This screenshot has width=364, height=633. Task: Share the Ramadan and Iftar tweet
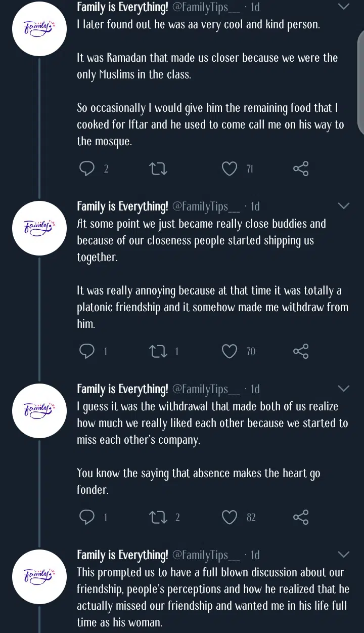tap(301, 169)
